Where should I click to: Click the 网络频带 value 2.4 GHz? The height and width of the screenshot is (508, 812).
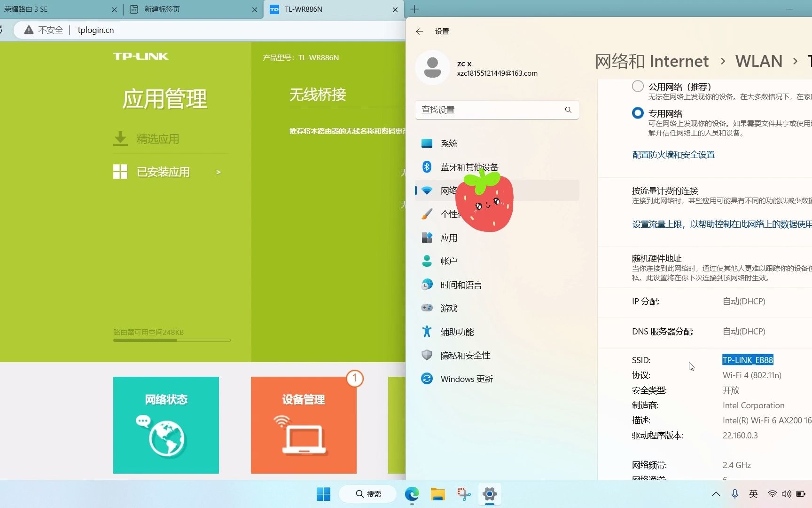coord(737,465)
